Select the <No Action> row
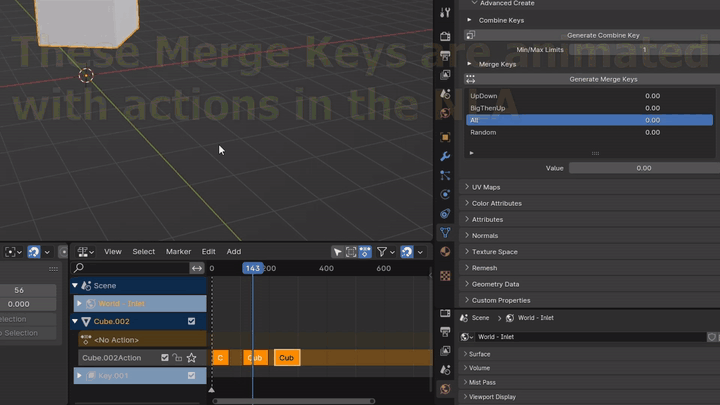The image size is (720, 405). [142, 340]
